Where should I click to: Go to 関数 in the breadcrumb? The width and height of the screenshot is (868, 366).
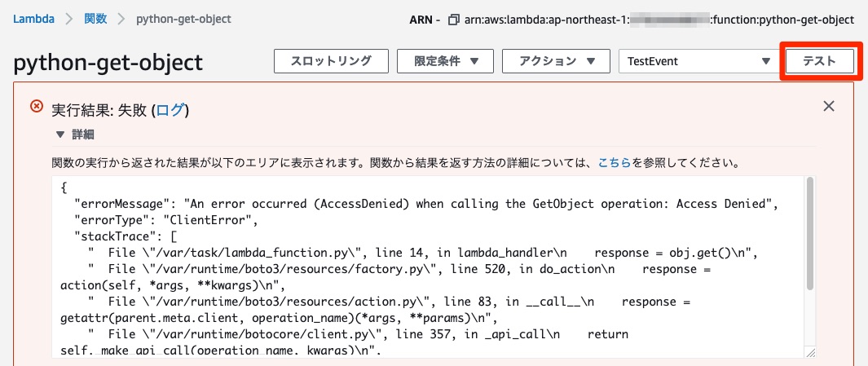(95, 19)
